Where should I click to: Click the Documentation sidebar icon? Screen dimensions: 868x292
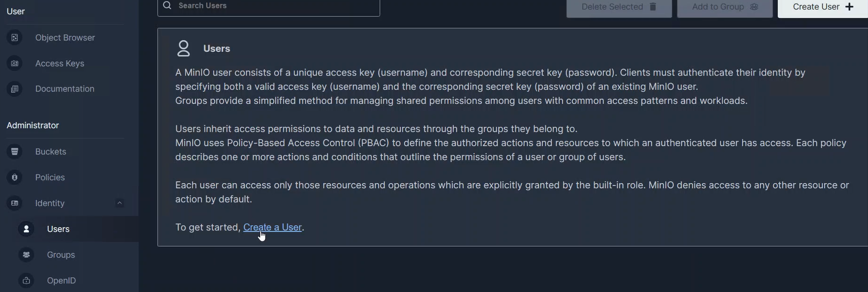[x=14, y=89]
